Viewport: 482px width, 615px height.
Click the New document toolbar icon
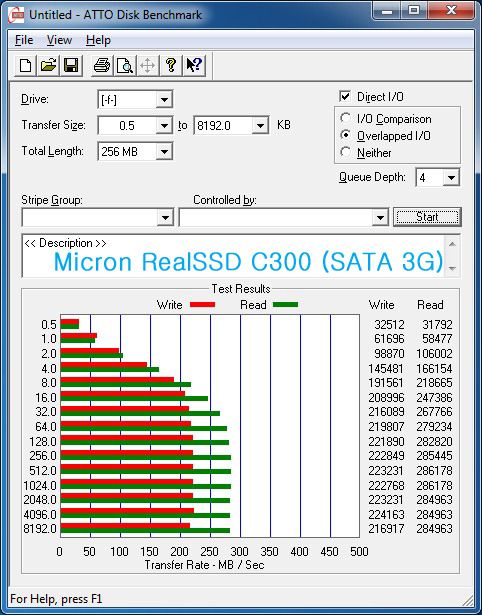point(26,65)
